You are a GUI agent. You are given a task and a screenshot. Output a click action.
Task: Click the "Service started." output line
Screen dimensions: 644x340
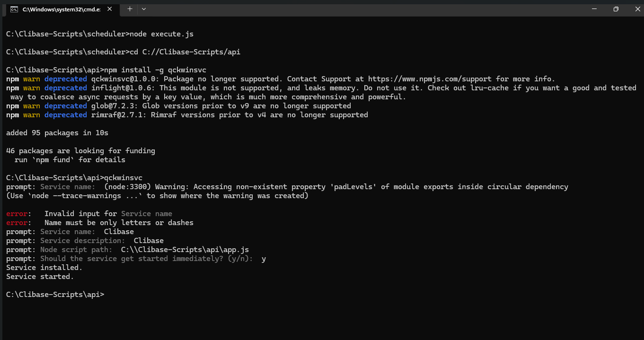click(x=40, y=277)
